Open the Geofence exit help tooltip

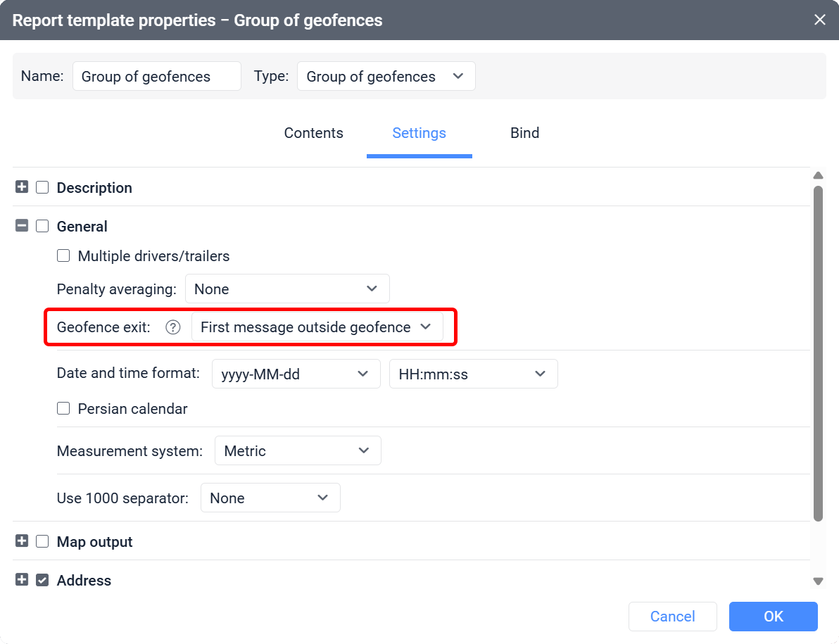pos(172,327)
